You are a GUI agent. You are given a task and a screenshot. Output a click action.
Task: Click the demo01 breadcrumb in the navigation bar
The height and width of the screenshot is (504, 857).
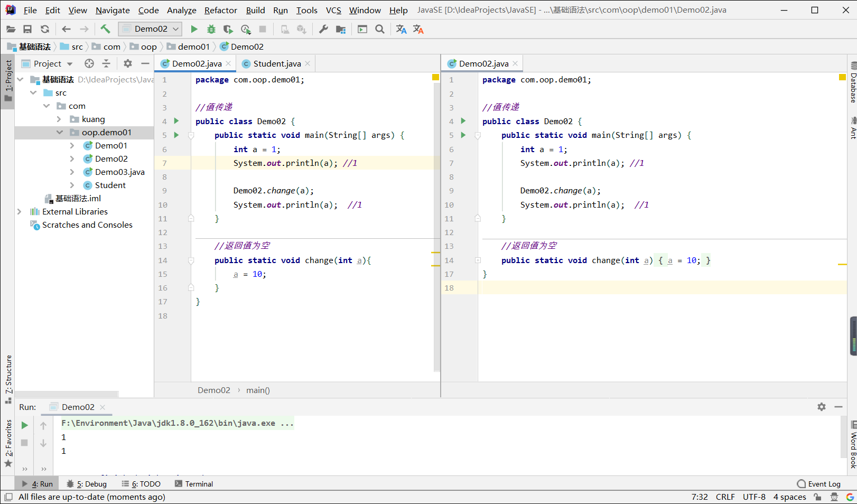tap(193, 46)
